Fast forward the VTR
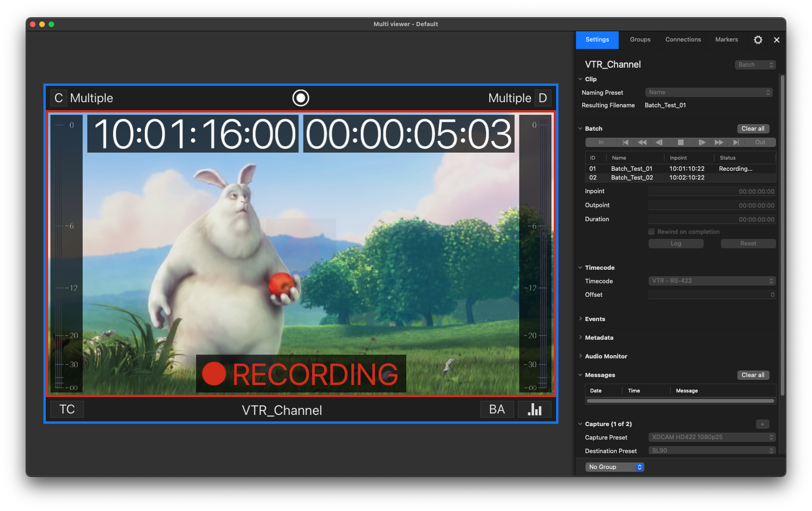812x511 pixels. pos(719,142)
